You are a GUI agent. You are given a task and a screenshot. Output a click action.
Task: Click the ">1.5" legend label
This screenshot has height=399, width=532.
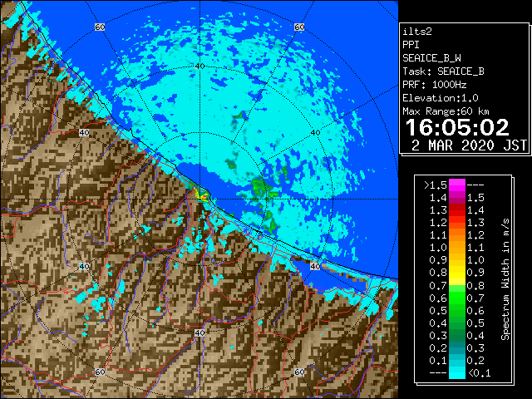click(436, 185)
